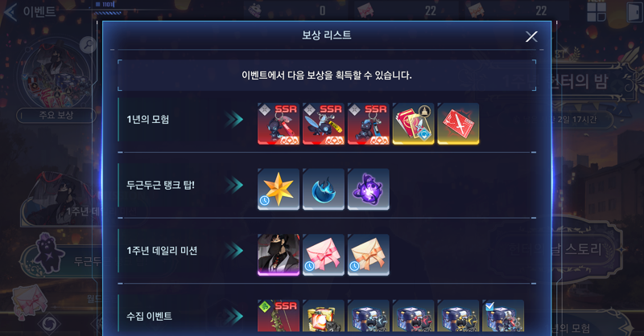Close the 보상 리스트 reward list popup
644x336 pixels.
click(531, 36)
